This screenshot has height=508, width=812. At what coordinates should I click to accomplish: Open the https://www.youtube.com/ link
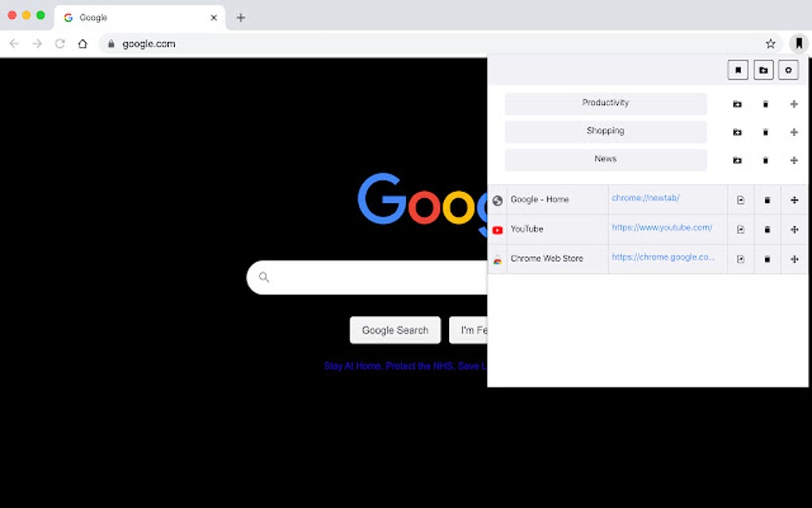point(662,228)
